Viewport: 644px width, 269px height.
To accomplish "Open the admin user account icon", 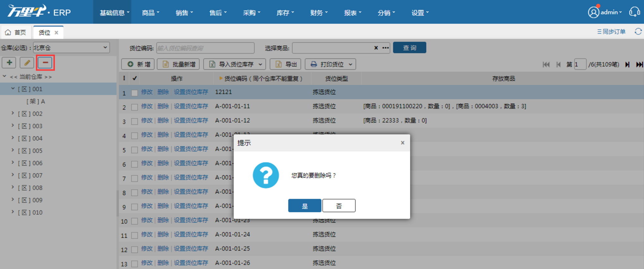I will point(593,12).
